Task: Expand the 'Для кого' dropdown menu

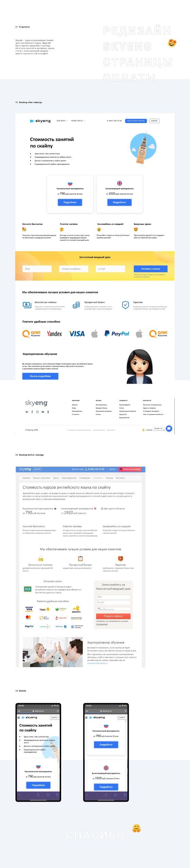Action: [x=62, y=121]
